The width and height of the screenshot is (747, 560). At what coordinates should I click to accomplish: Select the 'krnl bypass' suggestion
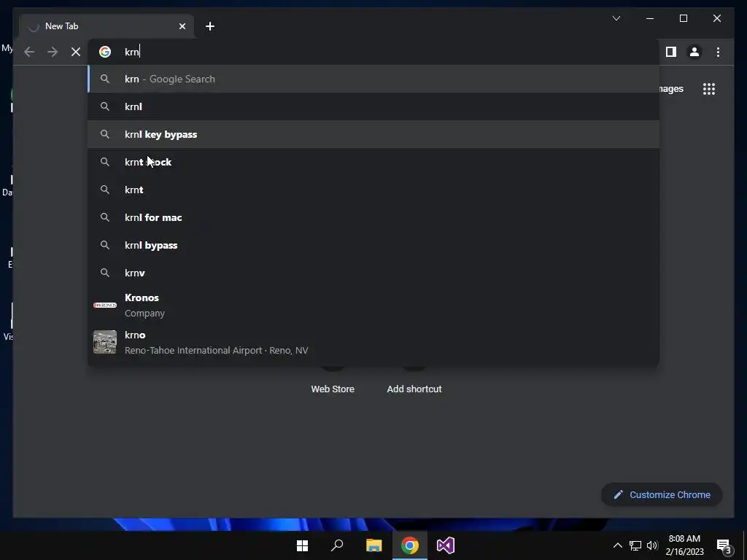[373, 245]
